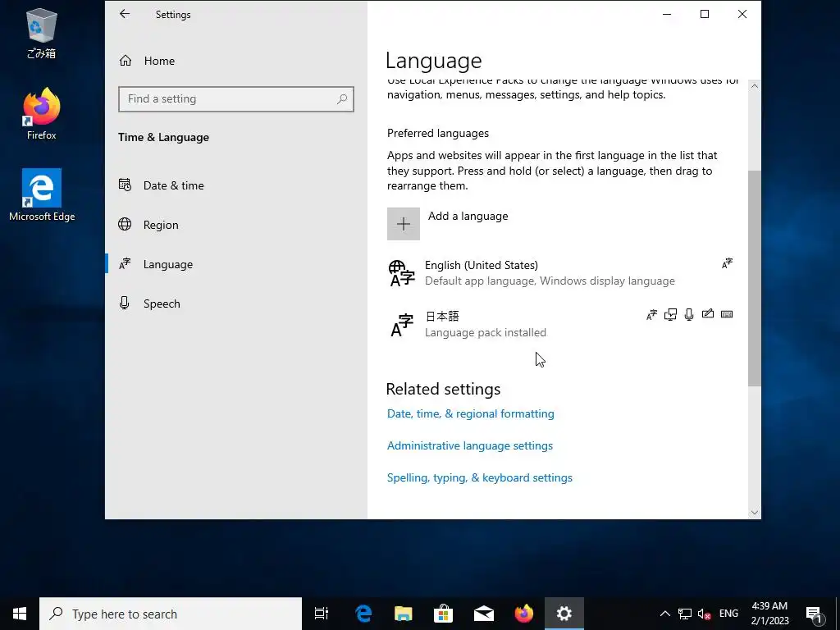Click the scroll up arrow in Language pane

755,86
